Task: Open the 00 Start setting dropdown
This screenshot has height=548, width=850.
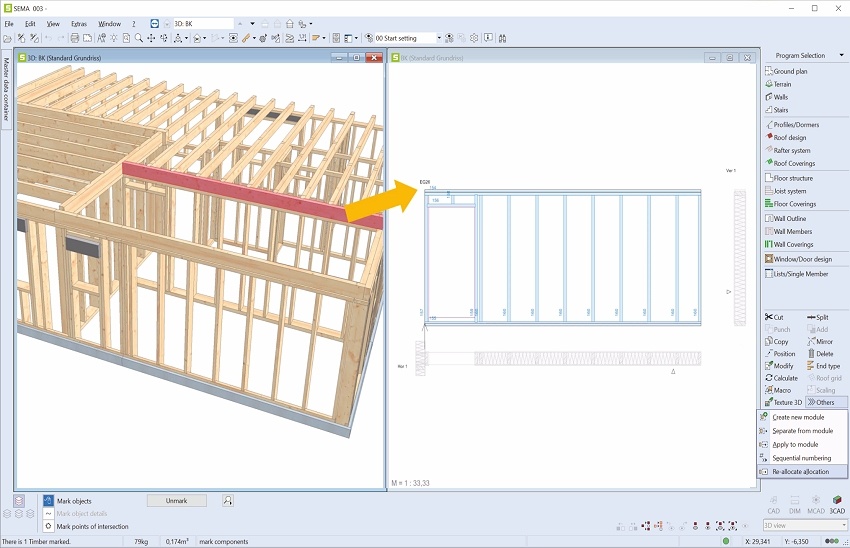Action: (x=439, y=38)
